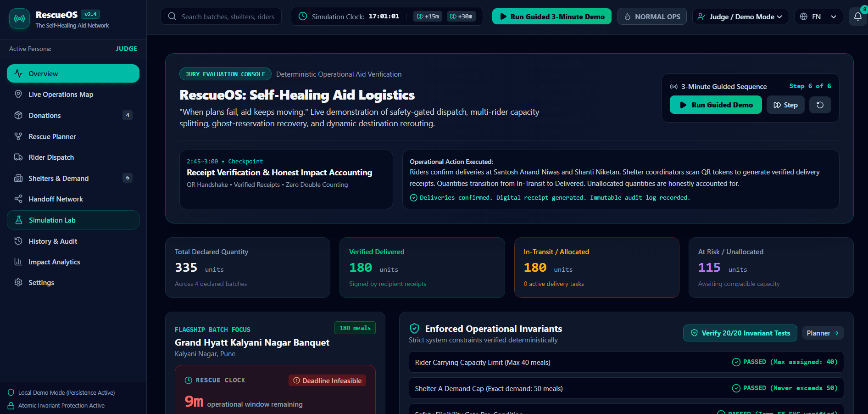The width and height of the screenshot is (868, 414).
Task: Click Verify 20/20 Invariant Tests
Action: [x=740, y=333]
